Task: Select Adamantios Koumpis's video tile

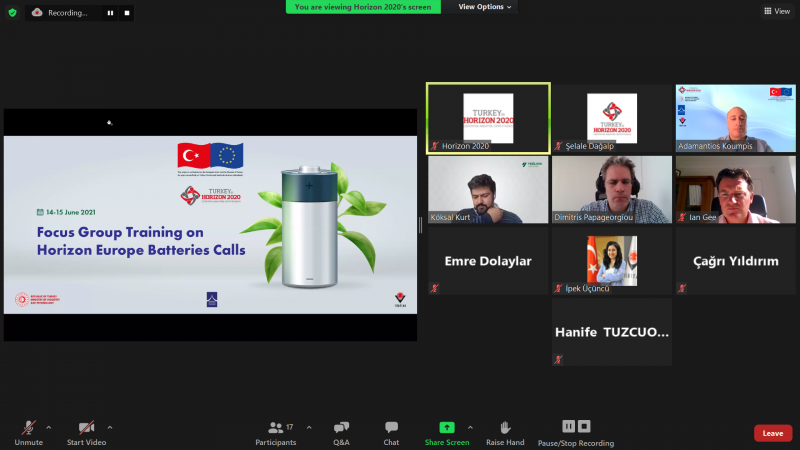Action: coord(736,118)
